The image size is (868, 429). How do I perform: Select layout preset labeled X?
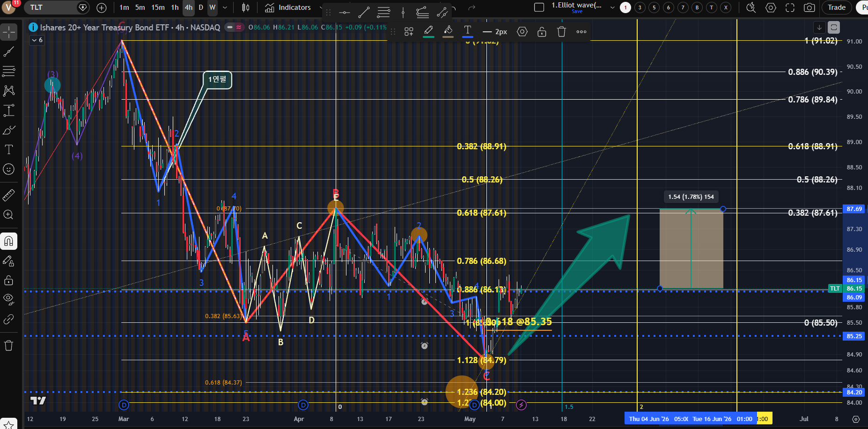click(x=726, y=7)
